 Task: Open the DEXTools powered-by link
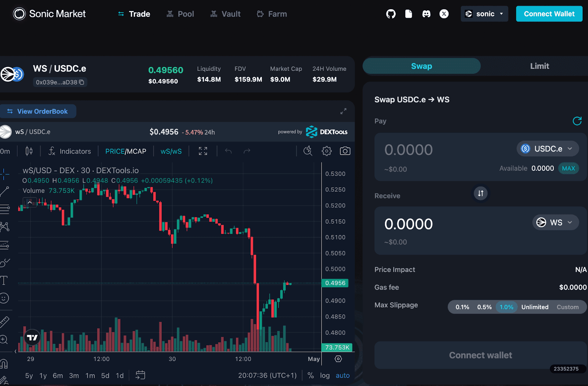pyautogui.click(x=313, y=132)
